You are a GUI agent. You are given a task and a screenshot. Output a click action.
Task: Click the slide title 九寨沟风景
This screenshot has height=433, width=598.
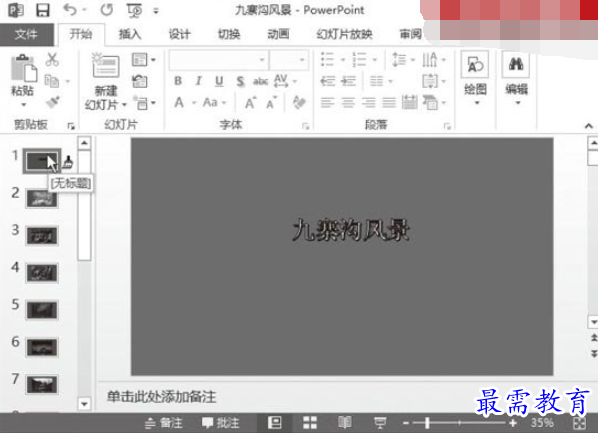[x=351, y=230]
